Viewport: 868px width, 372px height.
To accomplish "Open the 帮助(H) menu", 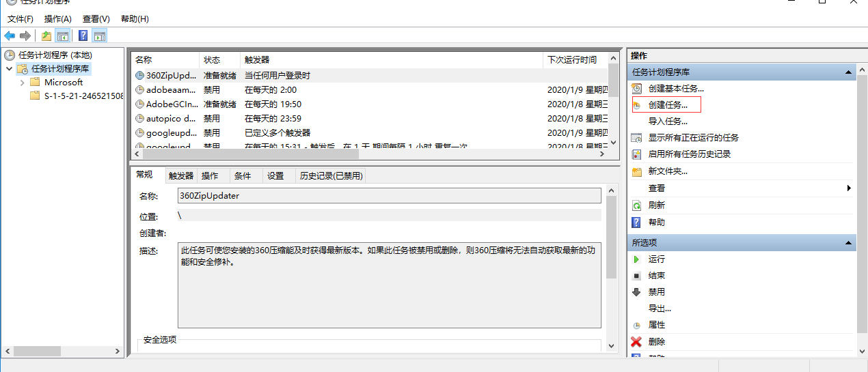I will tap(135, 19).
